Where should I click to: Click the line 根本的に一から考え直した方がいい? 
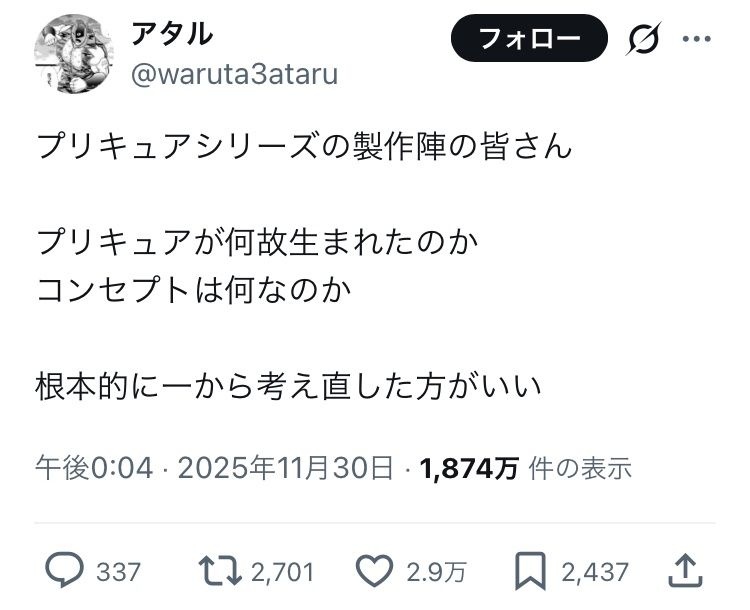(x=288, y=384)
